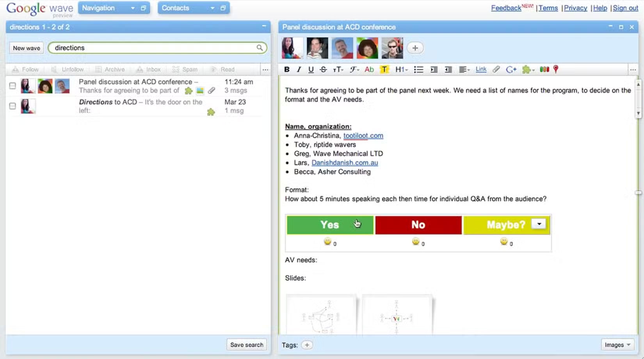Viewport: 644px width, 359px height.
Task: Open the second slide thumbnail under Slides
Action: [x=397, y=315]
